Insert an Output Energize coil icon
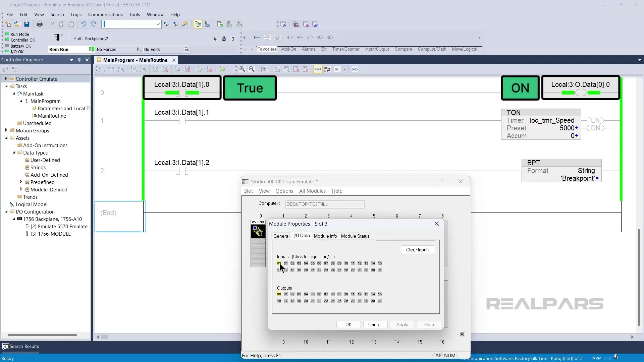This screenshot has height=362, width=644. click(310, 38)
